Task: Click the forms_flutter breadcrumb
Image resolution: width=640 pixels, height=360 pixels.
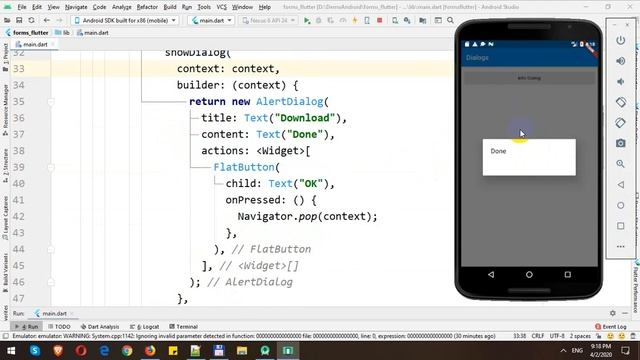Action: (27, 33)
